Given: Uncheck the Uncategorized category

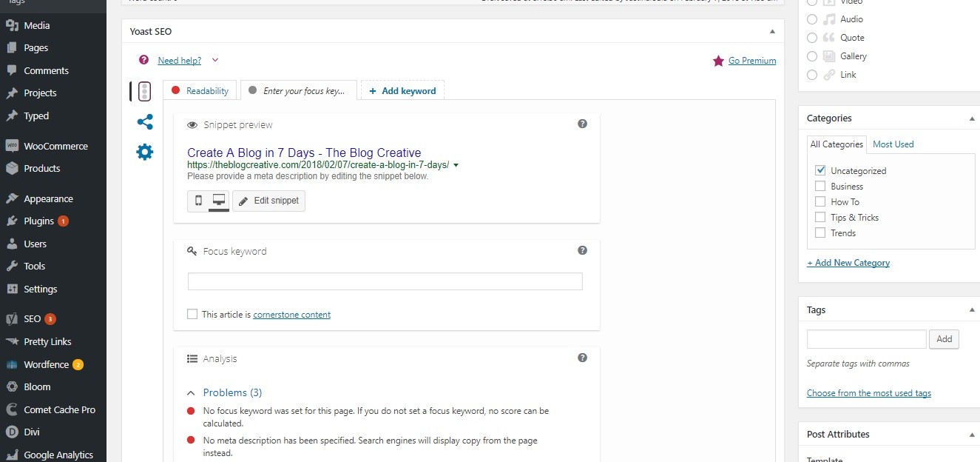Looking at the screenshot, I should [820, 170].
